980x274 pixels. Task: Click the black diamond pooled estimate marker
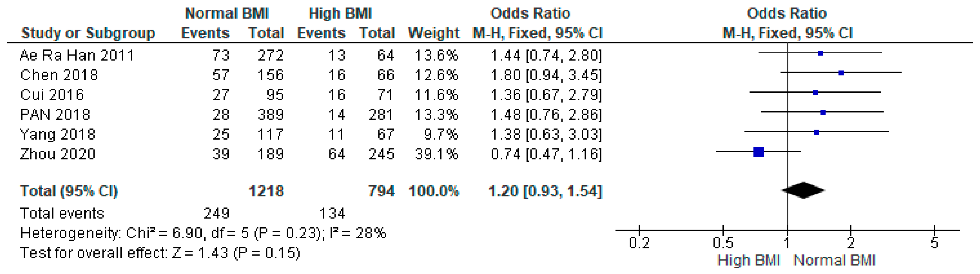click(x=803, y=190)
